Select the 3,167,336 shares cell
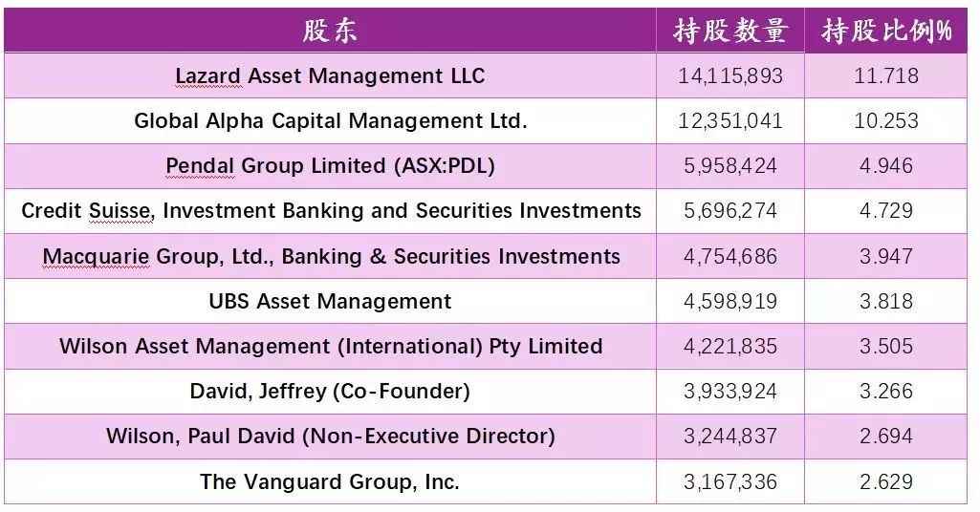Image resolution: width=980 pixels, height=512 pixels. (x=730, y=481)
